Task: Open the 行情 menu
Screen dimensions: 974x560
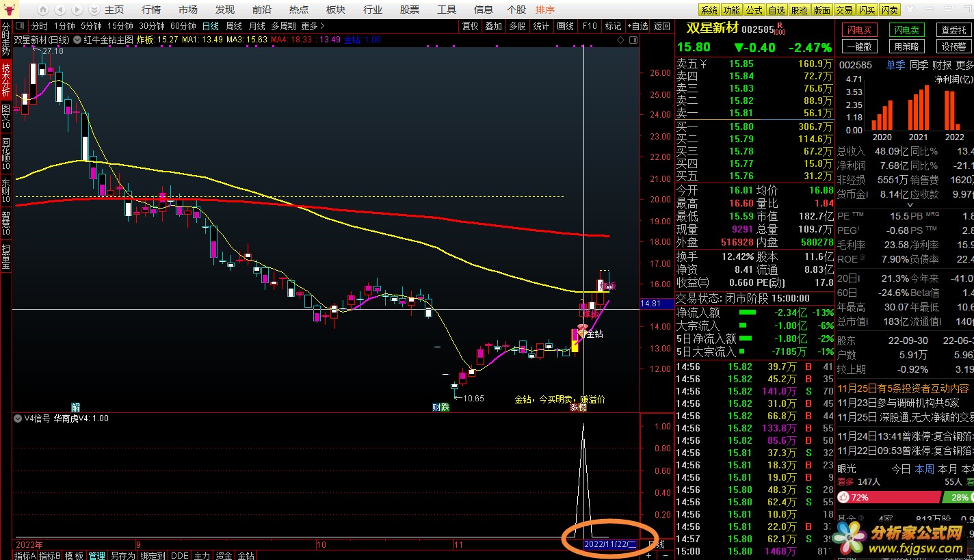Action: (x=151, y=10)
